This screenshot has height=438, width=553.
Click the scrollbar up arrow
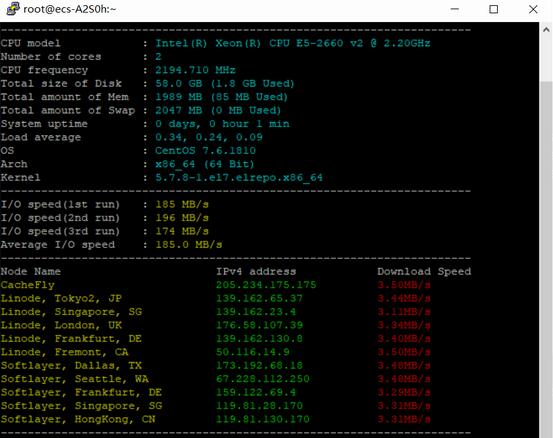(546, 30)
